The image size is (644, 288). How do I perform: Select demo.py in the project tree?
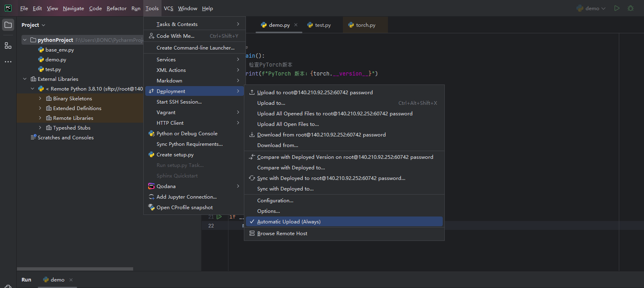point(56,59)
